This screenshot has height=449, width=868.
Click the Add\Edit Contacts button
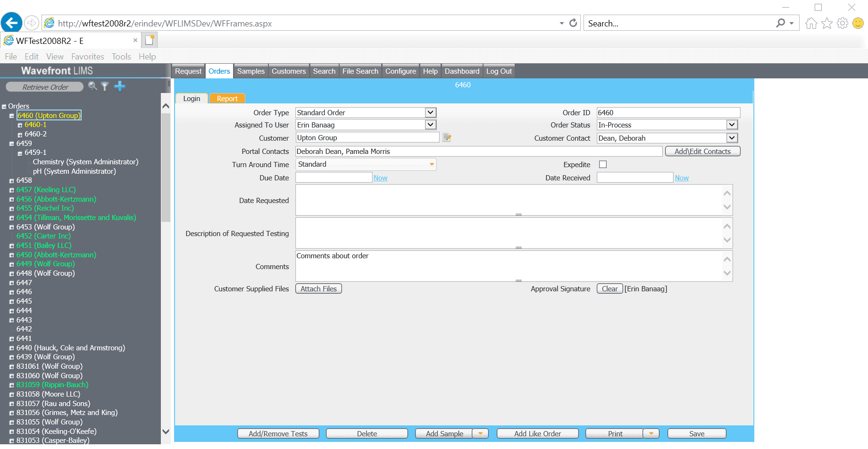click(x=702, y=151)
